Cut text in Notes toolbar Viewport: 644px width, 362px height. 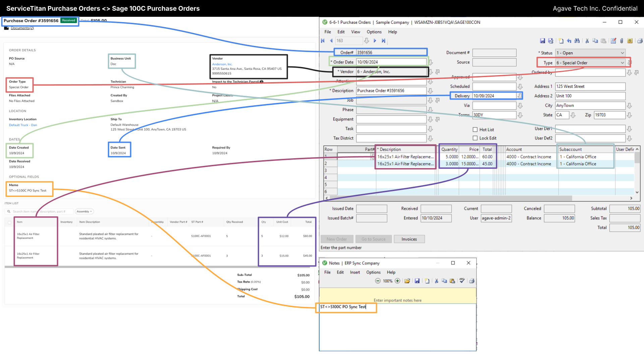coord(436,281)
